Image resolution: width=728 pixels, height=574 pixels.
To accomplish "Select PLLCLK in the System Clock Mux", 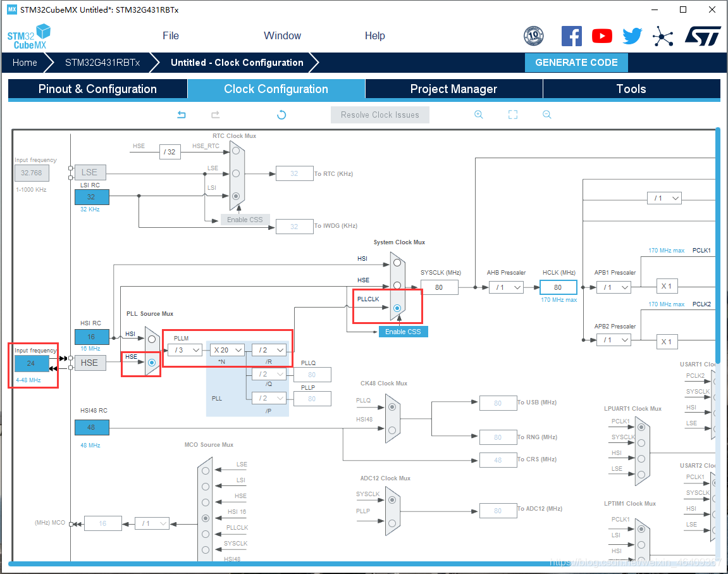I will click(397, 308).
